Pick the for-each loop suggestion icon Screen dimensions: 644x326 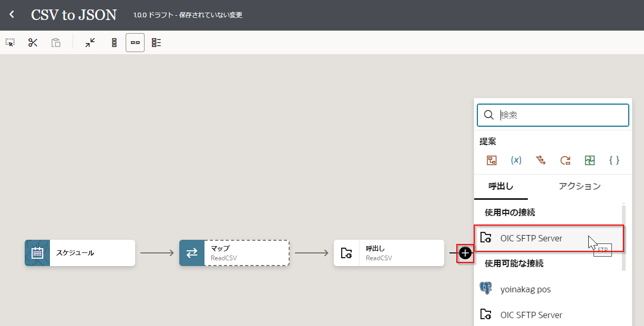565,160
